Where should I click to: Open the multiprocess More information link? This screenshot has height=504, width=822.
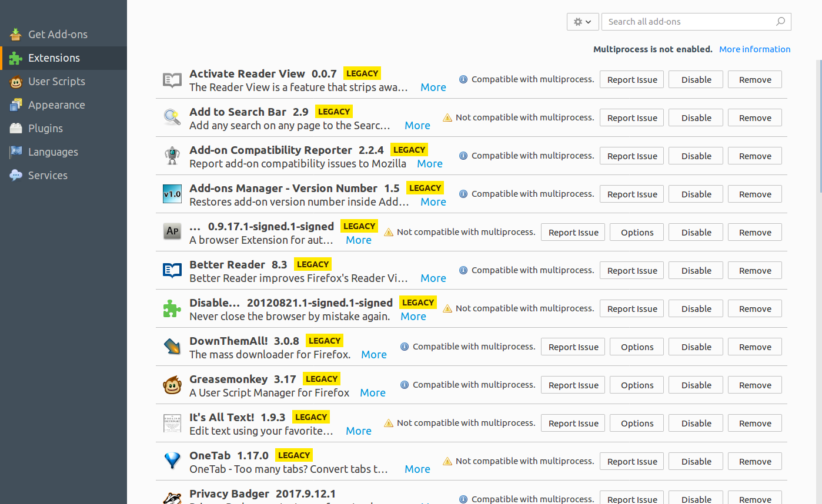click(x=755, y=49)
